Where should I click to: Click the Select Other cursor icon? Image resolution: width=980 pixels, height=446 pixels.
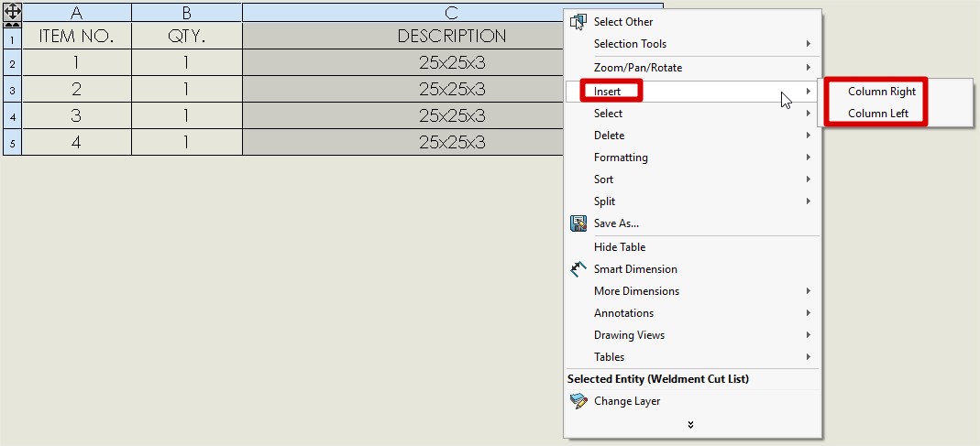578,22
